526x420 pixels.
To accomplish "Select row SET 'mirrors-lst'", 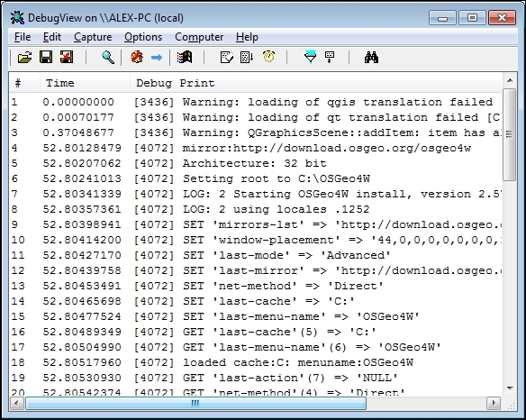I will (x=256, y=225).
